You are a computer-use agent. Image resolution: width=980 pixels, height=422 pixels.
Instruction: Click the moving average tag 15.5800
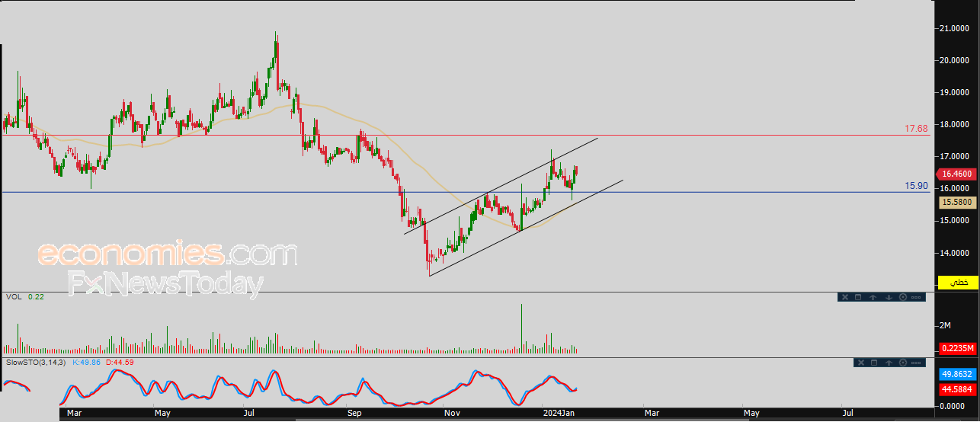point(958,202)
